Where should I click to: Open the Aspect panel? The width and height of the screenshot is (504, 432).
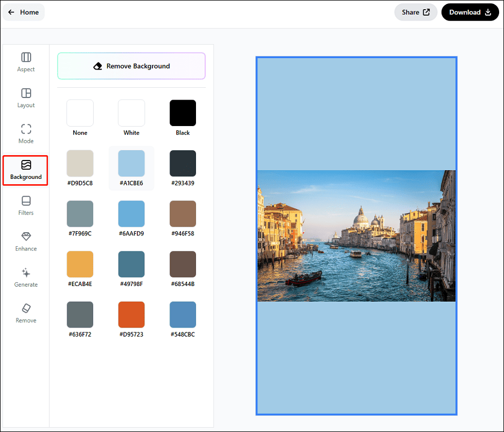[x=25, y=62]
